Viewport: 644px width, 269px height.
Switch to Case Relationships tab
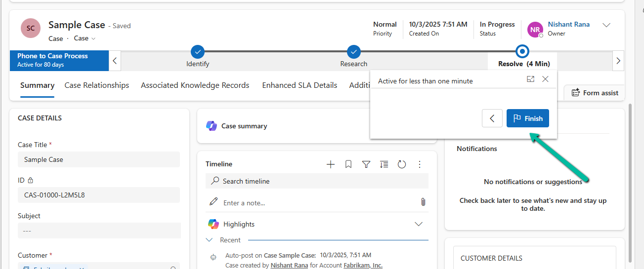coord(97,85)
